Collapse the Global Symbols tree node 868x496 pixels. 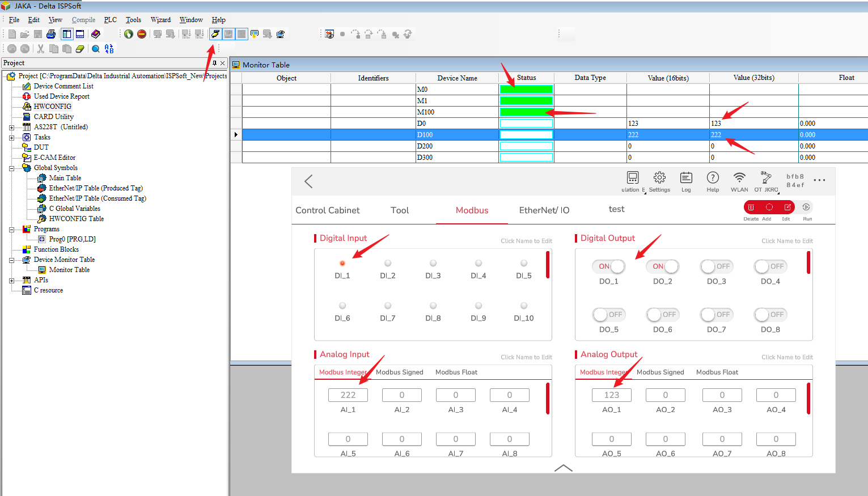click(11, 168)
